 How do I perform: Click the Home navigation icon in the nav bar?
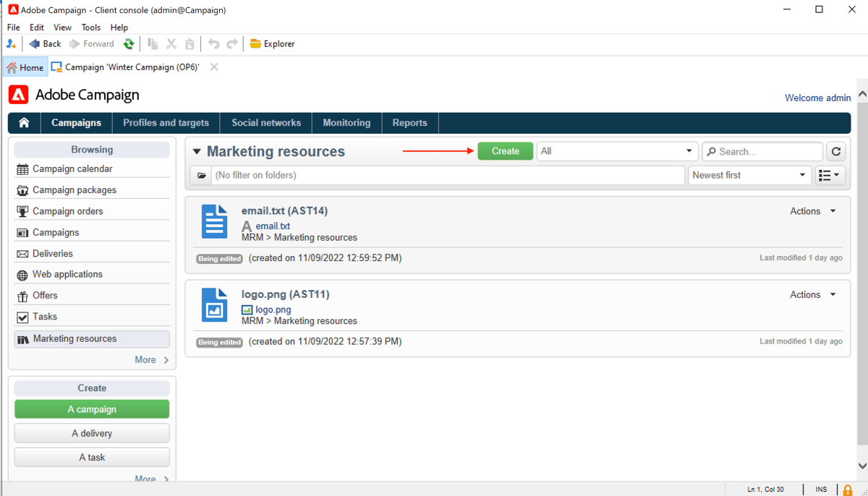tap(23, 122)
